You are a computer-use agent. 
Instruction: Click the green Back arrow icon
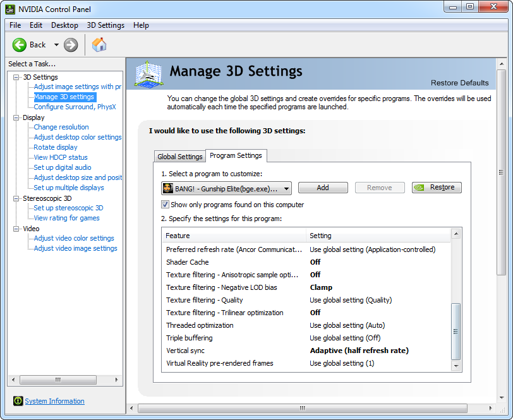click(20, 45)
